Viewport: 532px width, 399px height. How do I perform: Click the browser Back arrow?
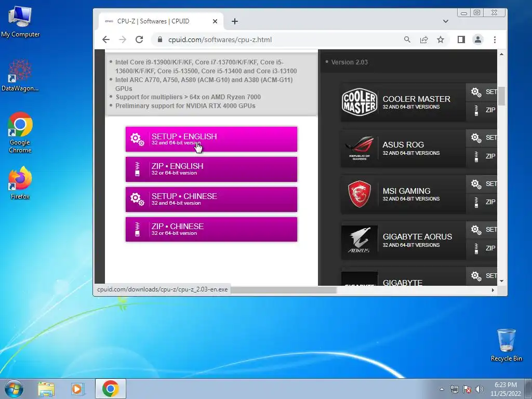point(106,39)
